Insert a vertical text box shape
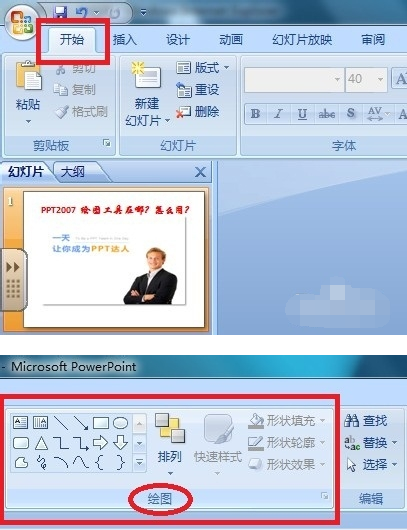The width and height of the screenshot is (407, 530). (41, 422)
